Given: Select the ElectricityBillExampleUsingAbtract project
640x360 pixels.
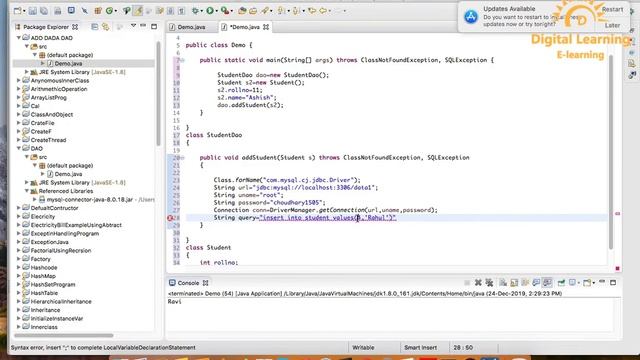Looking at the screenshot, I should pos(76,225).
